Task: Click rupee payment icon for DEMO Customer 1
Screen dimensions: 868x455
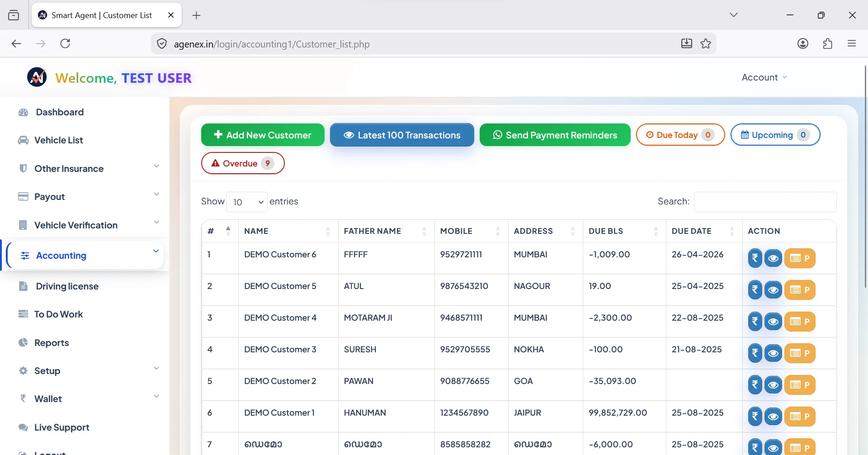Action: pos(755,417)
